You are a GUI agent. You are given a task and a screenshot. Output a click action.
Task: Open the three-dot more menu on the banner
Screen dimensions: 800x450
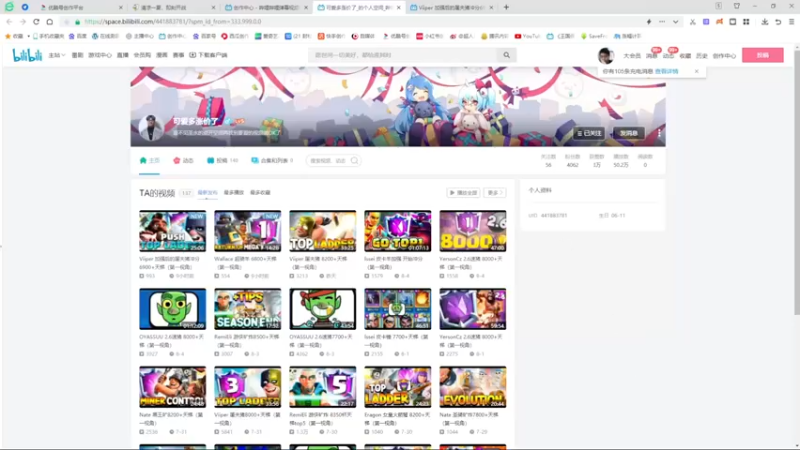point(659,133)
